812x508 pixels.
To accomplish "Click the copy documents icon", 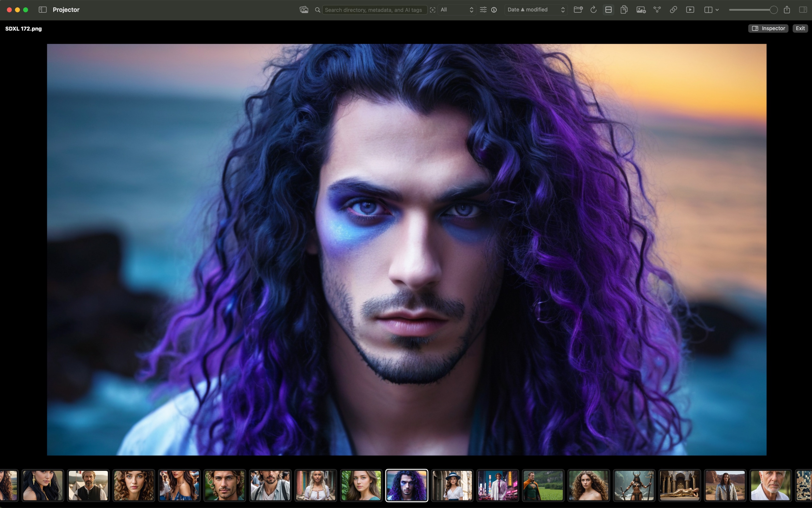I will click(x=624, y=10).
